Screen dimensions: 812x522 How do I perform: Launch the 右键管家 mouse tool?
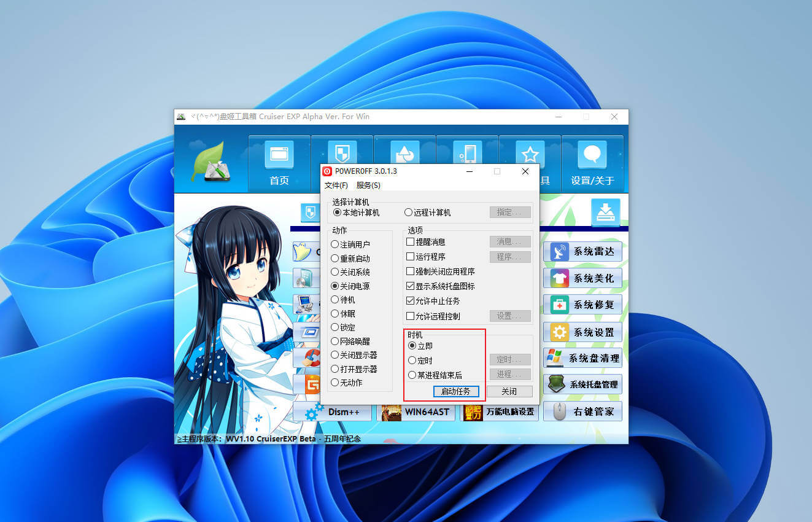click(x=582, y=411)
